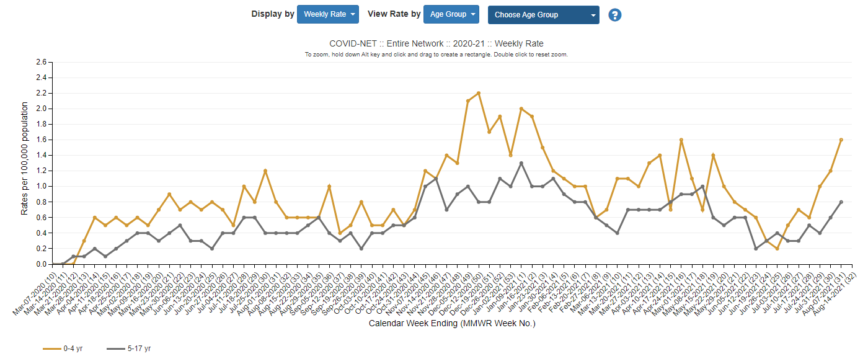Click the 0-4 yr point at 1.2 in July 2020
The image size is (868, 356).
tap(265, 171)
